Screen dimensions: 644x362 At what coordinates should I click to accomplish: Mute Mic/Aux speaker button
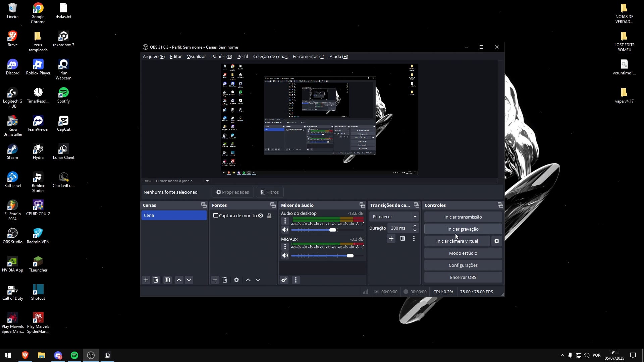(x=285, y=255)
